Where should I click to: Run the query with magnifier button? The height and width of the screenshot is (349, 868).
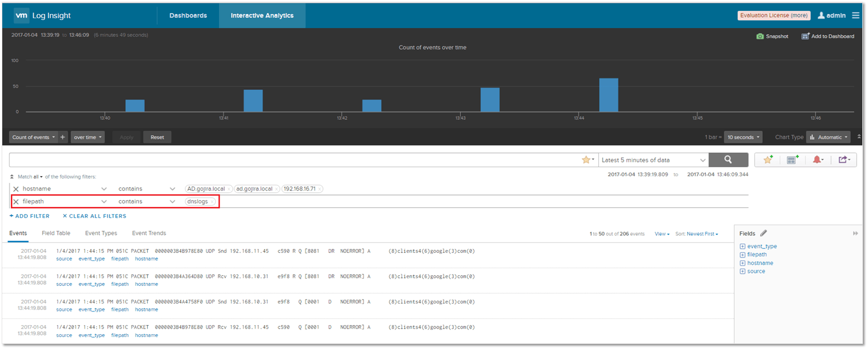[729, 160]
